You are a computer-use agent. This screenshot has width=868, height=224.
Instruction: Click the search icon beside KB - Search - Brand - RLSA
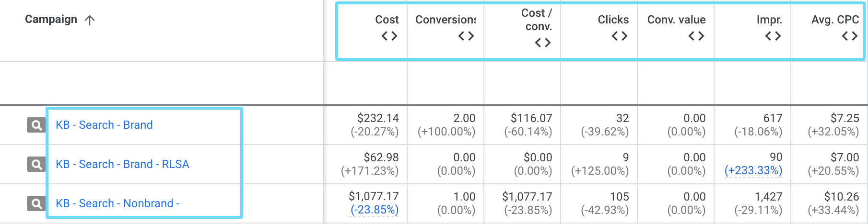tap(36, 165)
